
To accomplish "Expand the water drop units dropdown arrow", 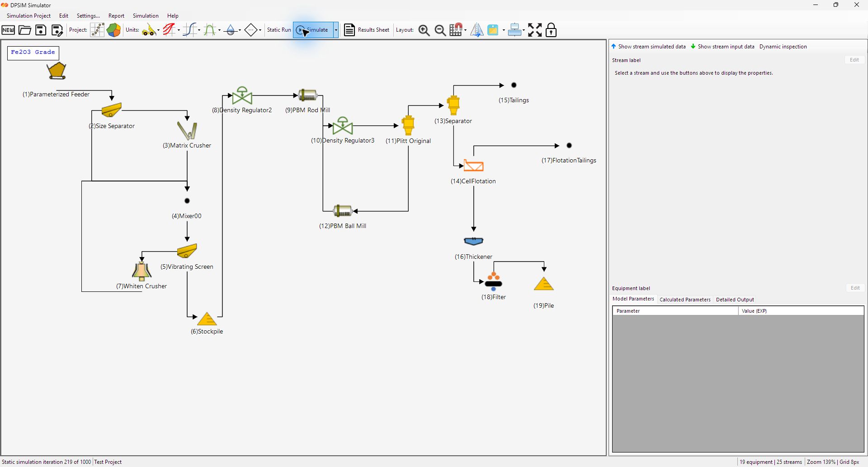I will coord(240,30).
